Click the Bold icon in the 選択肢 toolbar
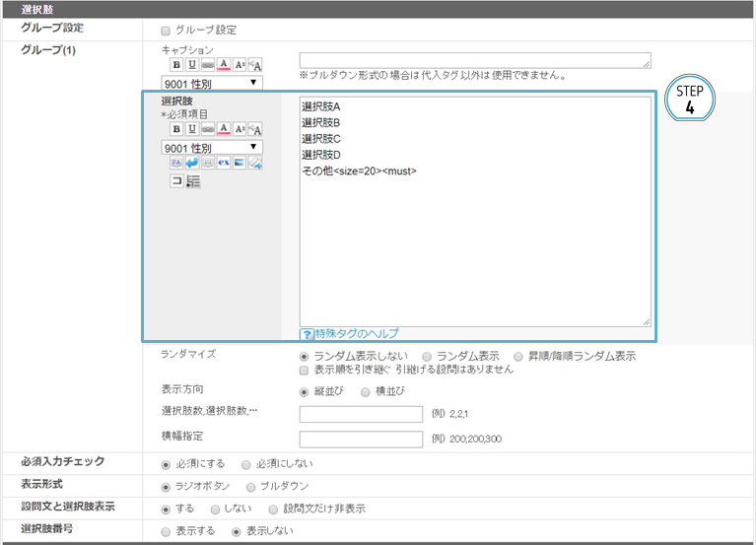Viewport: 756px width, 545px height. 176,129
